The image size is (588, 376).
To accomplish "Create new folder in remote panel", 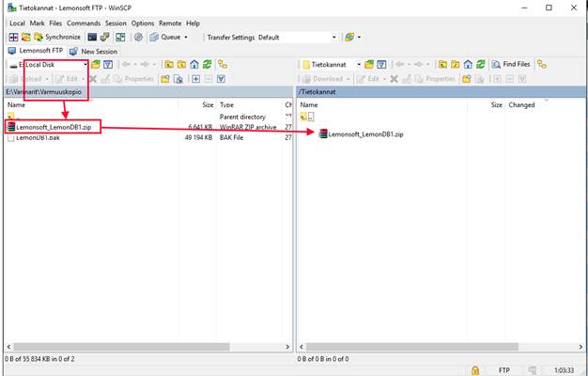I will coord(467,79).
